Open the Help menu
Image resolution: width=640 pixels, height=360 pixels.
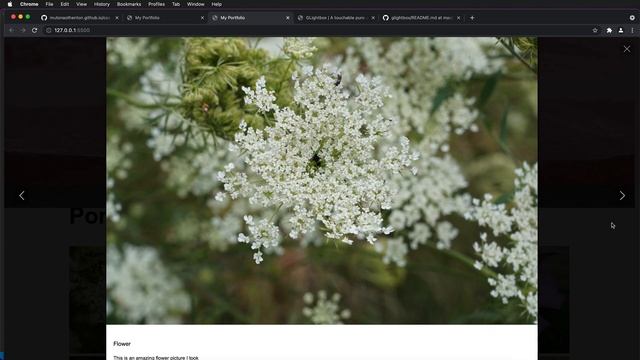(x=216, y=4)
